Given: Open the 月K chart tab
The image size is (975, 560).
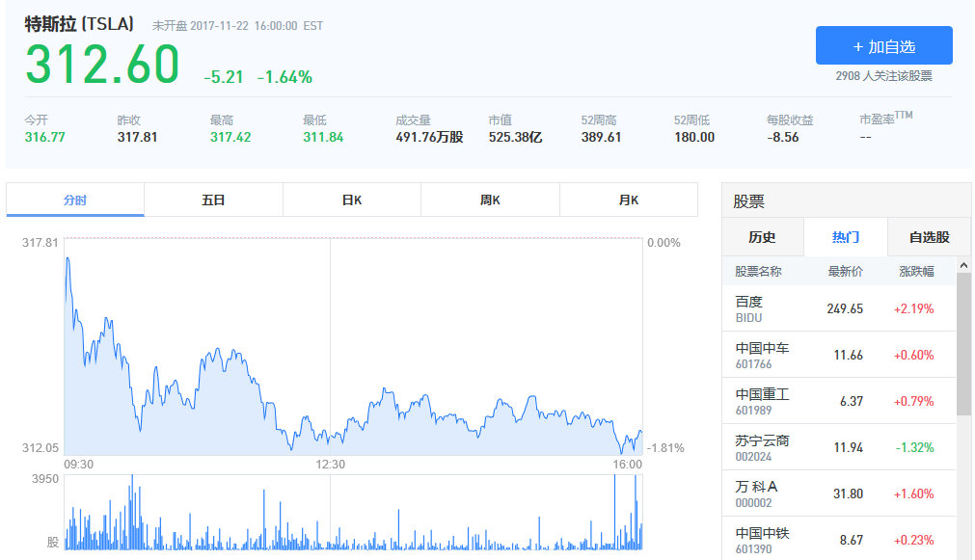Looking at the screenshot, I should click(x=629, y=200).
